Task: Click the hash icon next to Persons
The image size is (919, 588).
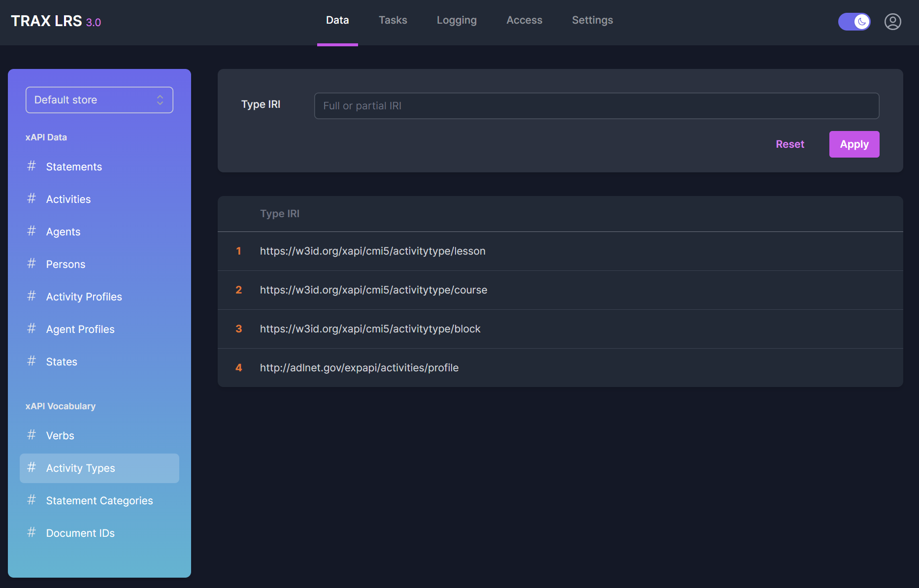Action: [x=32, y=264]
